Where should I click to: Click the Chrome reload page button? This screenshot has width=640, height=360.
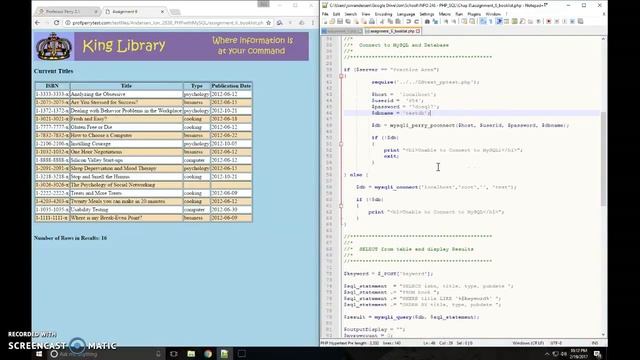coord(56,23)
